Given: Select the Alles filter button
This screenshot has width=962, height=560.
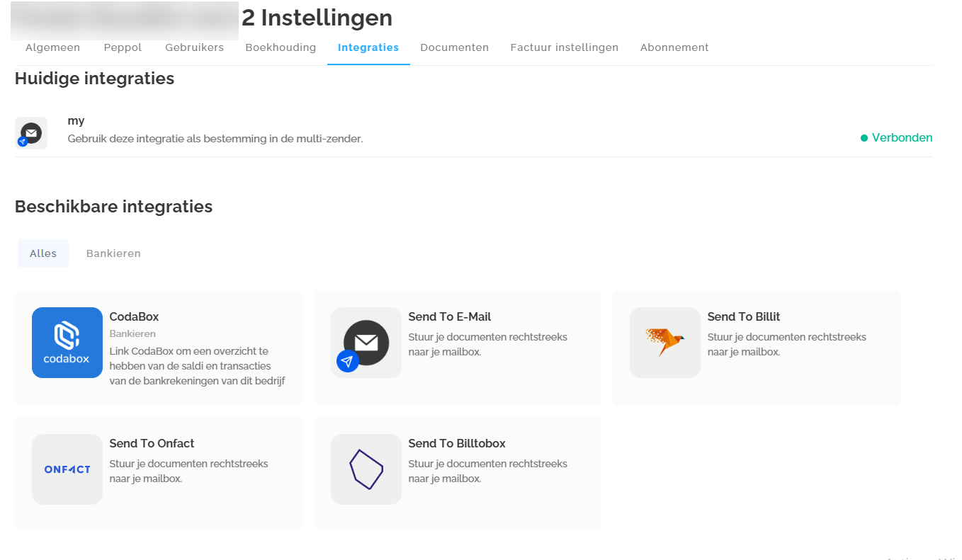Looking at the screenshot, I should click(43, 253).
